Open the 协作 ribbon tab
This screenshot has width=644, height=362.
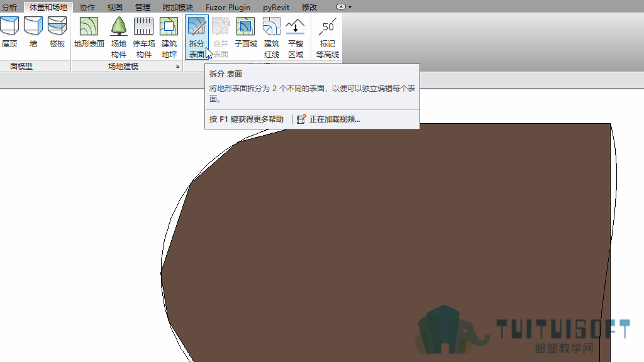87,7
